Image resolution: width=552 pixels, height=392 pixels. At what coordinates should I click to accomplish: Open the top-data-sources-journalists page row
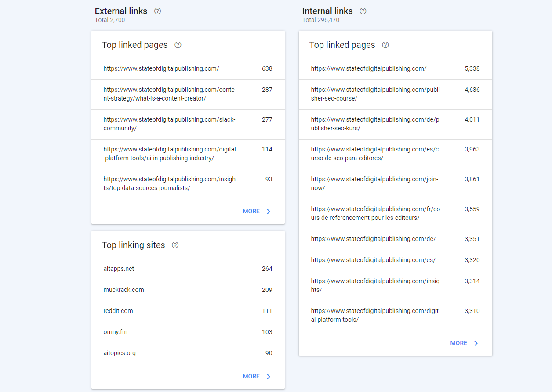[x=188, y=184]
